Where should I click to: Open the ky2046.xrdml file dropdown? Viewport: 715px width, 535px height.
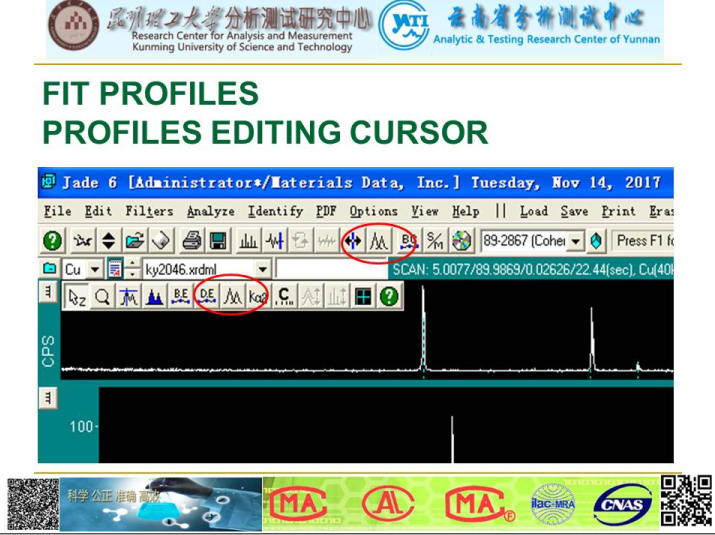(263, 269)
